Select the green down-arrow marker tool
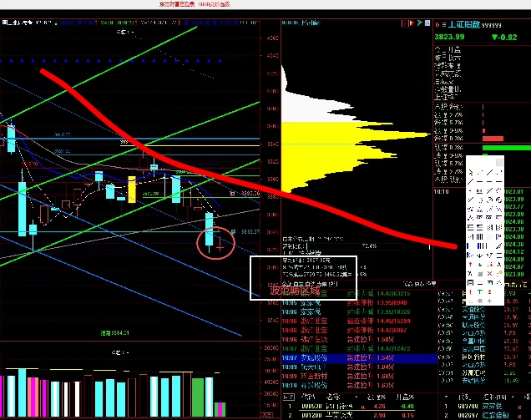This screenshot has width=531, height=420. 480,265
